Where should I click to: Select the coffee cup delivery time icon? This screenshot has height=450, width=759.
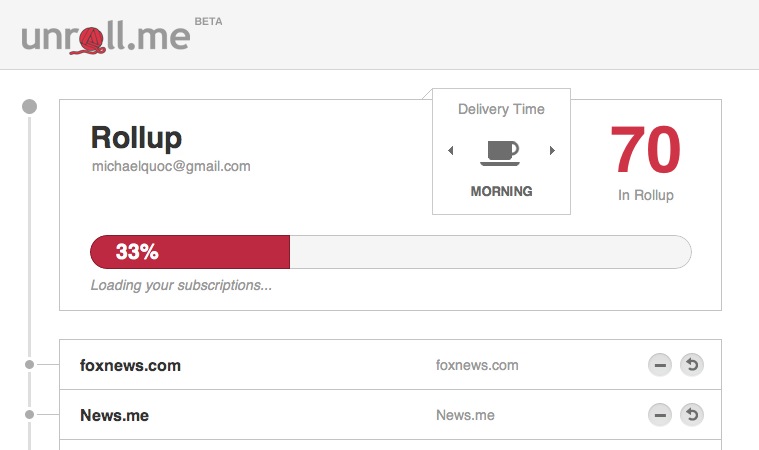pyautogui.click(x=501, y=152)
